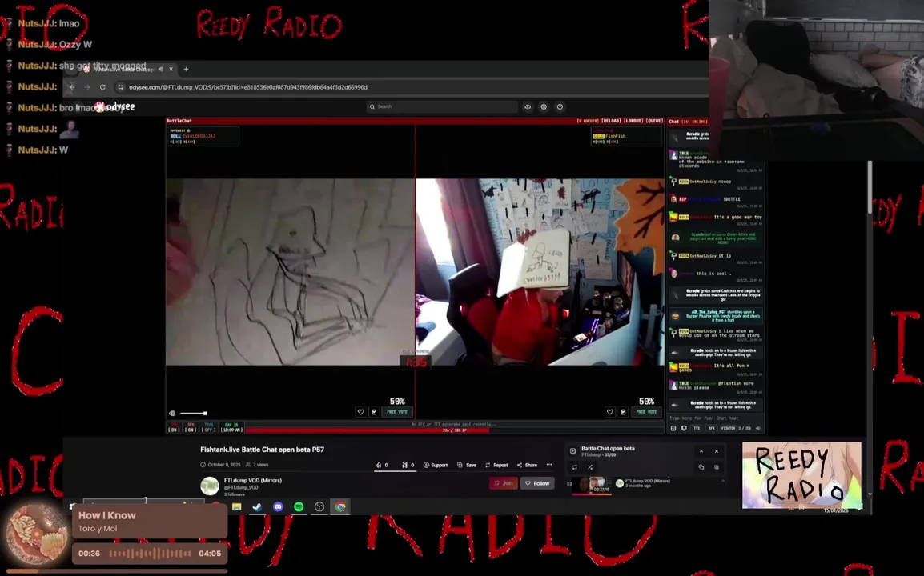The width and height of the screenshot is (924, 576).
Task: Open site info icon beside URL
Action: 121,87
